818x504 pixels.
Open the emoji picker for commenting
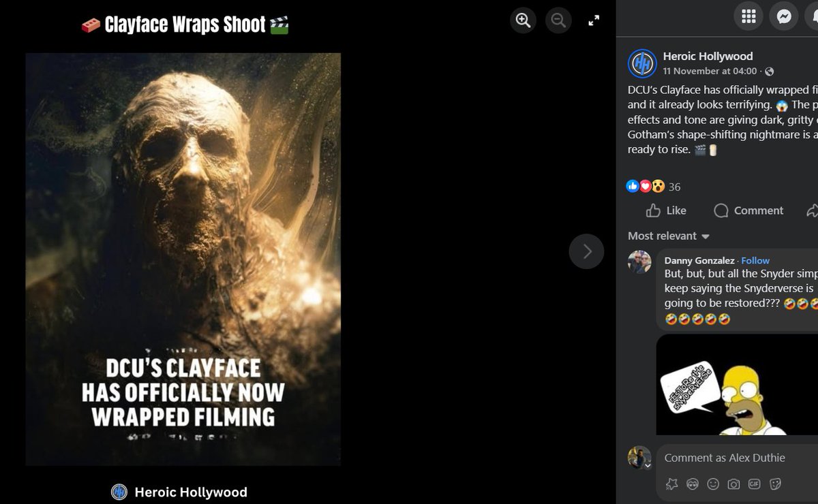712,484
